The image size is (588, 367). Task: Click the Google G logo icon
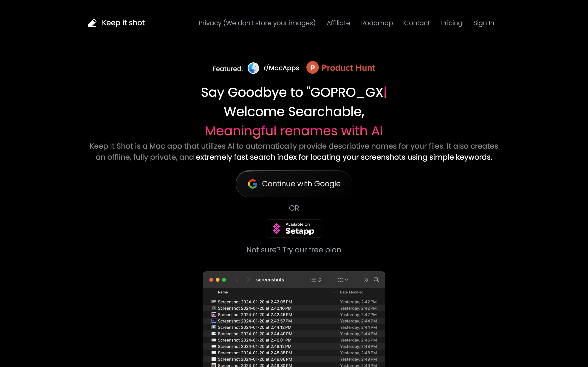[x=252, y=184]
